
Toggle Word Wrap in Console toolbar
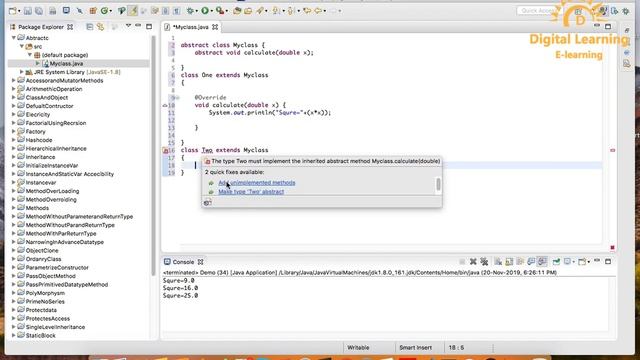click(x=520, y=262)
